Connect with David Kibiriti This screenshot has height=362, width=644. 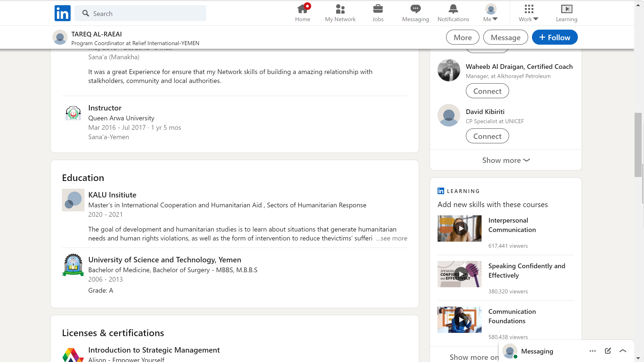tap(487, 136)
